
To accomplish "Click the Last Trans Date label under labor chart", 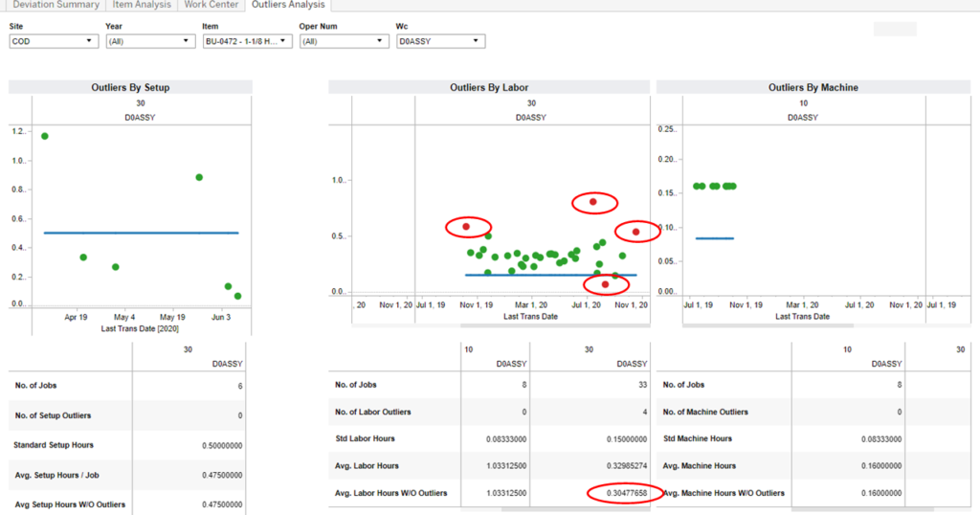I will coord(530,317).
